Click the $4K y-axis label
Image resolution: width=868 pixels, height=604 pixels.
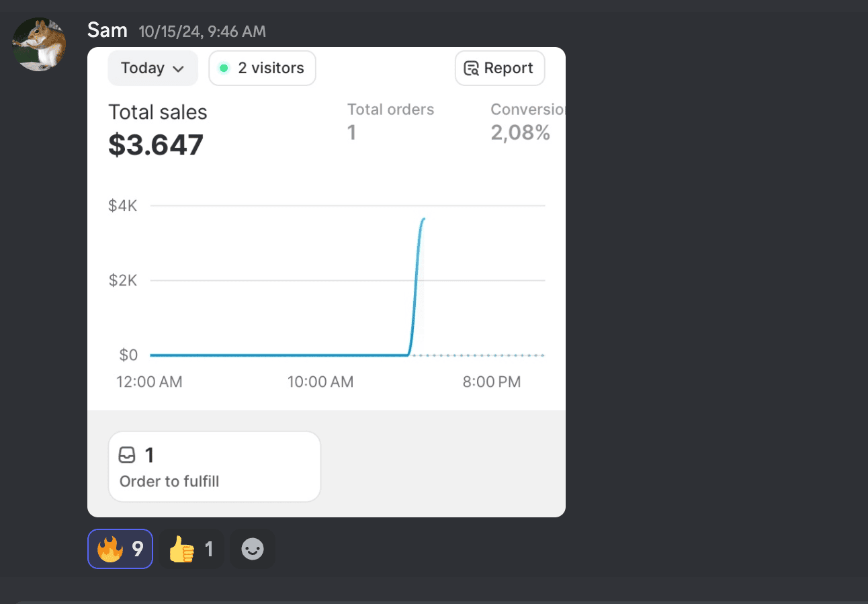[x=123, y=206]
